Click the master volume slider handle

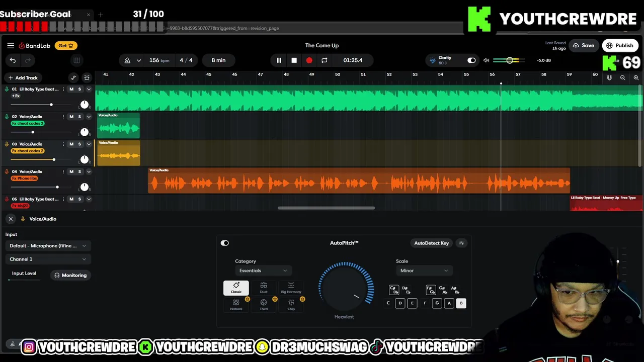[510, 60]
